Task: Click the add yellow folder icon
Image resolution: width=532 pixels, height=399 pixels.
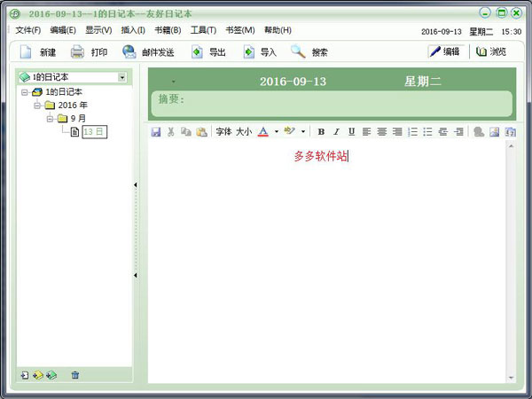Action: (38, 375)
